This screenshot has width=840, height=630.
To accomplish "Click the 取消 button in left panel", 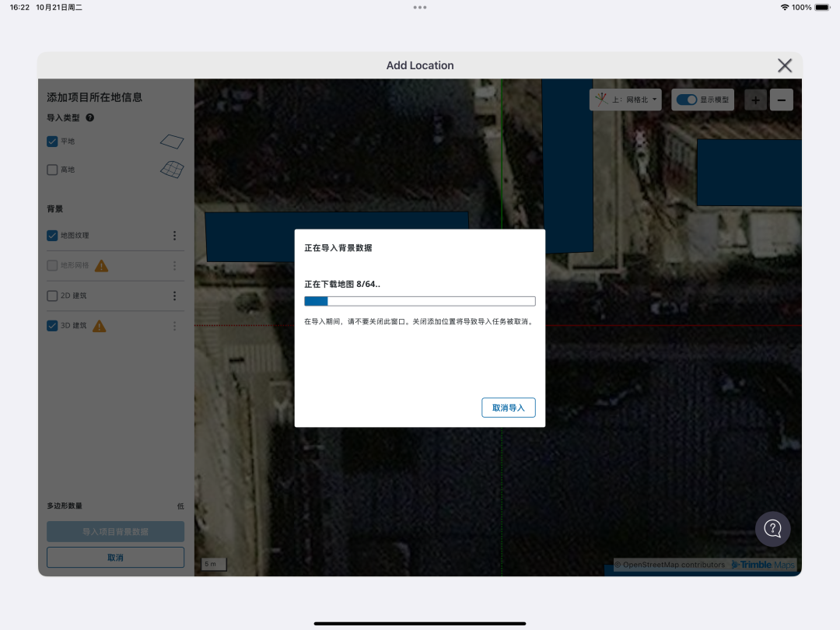I will [x=115, y=557].
